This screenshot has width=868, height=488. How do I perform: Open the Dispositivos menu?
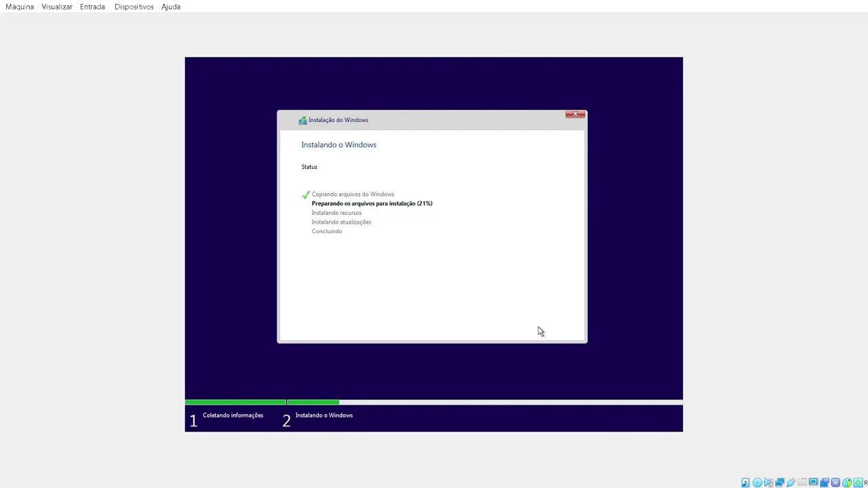coord(134,7)
